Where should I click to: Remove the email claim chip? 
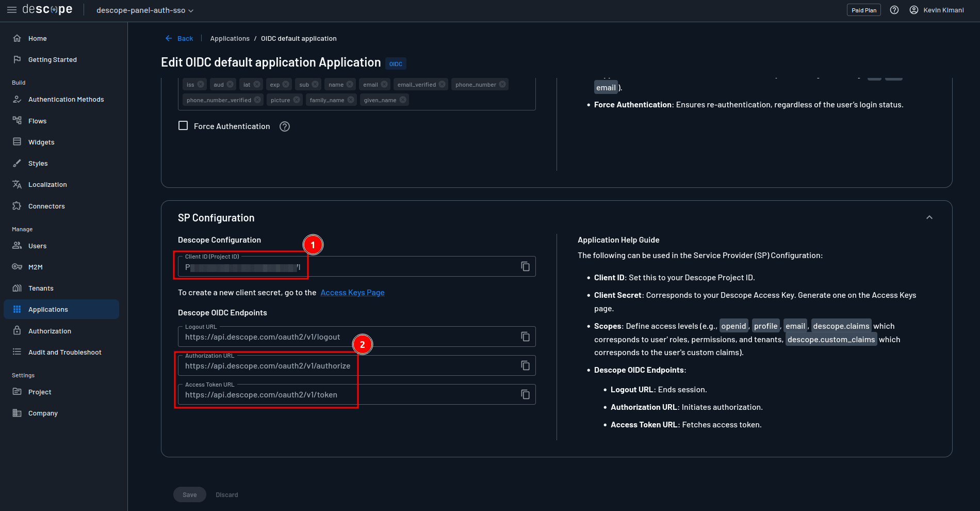click(x=383, y=84)
